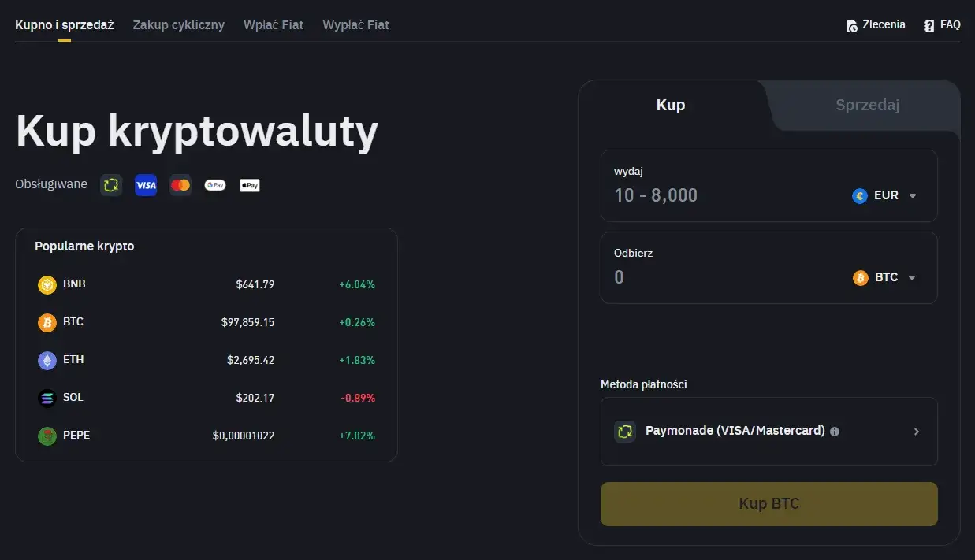The image size is (975, 560).
Task: Open the BTC crypto dropdown
Action: (x=884, y=277)
